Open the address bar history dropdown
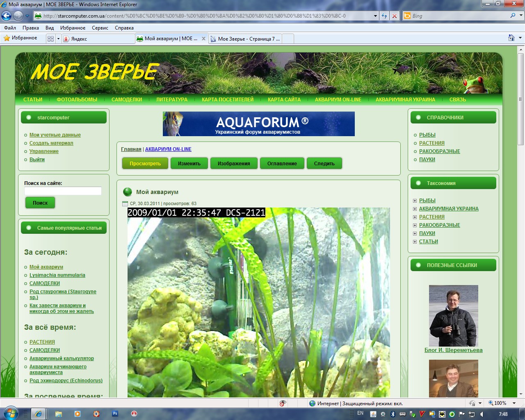 pos(375,16)
